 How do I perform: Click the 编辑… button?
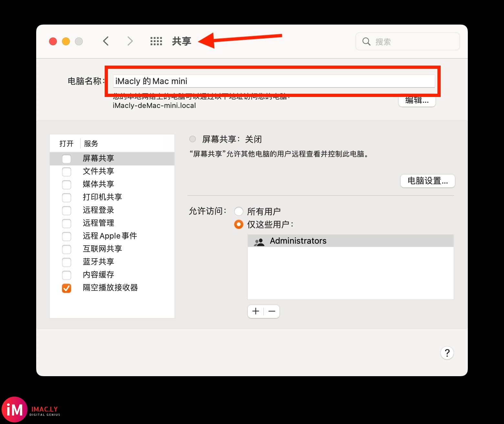pos(417,101)
